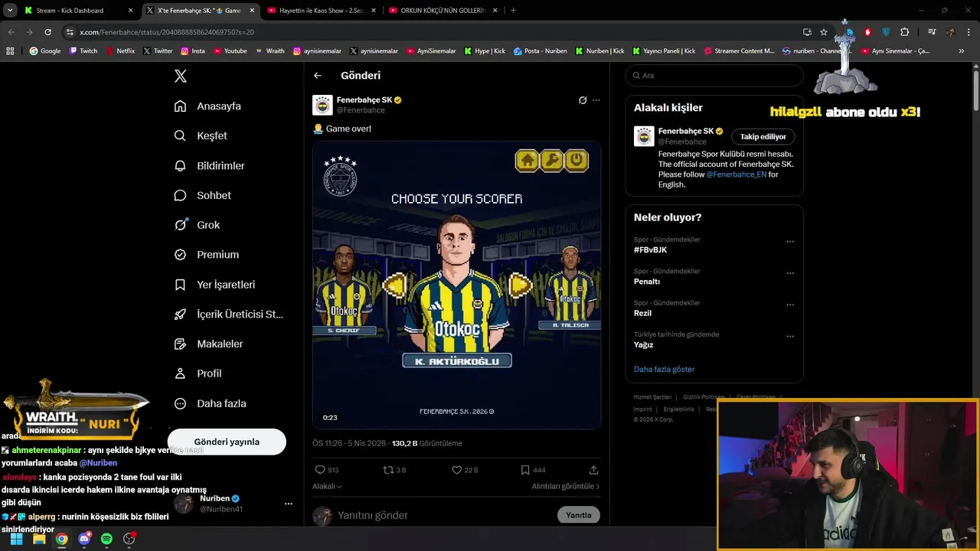The width and height of the screenshot is (980, 551).
Task: Open the #FBvBJK trending topic
Action: click(x=650, y=249)
